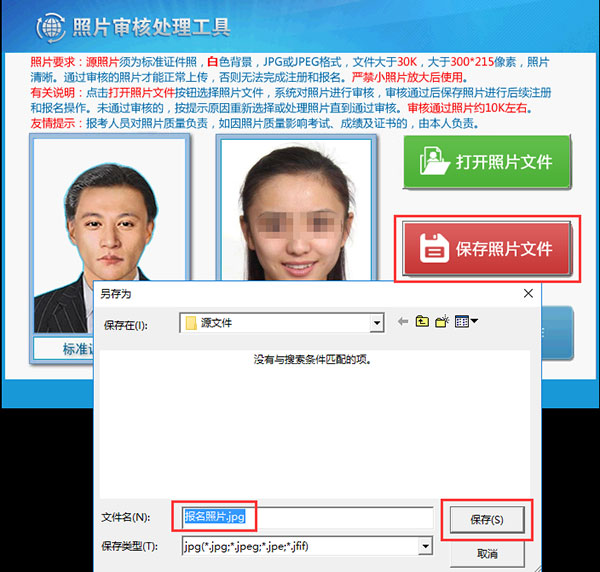This screenshot has width=600, height=572.
Task: Click the 源文件 folder name
Action: [216, 323]
